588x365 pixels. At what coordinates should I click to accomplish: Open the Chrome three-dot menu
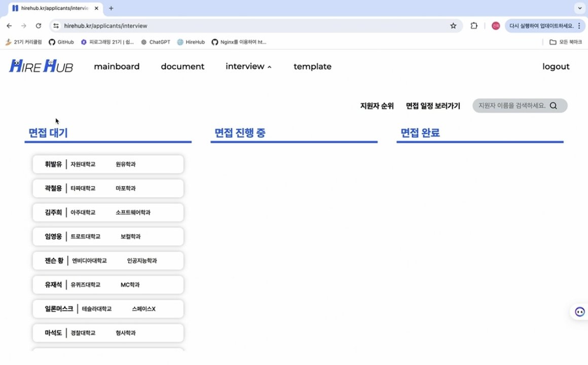[579, 25]
